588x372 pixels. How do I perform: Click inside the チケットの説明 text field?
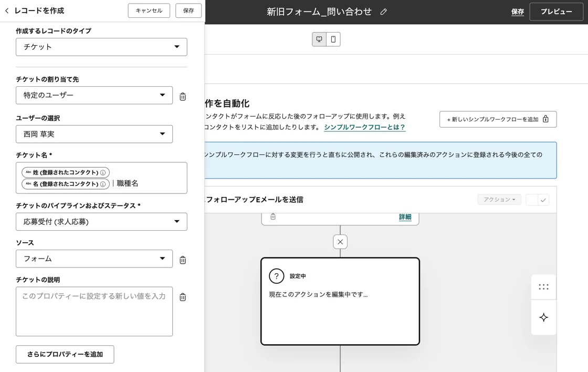(x=94, y=310)
